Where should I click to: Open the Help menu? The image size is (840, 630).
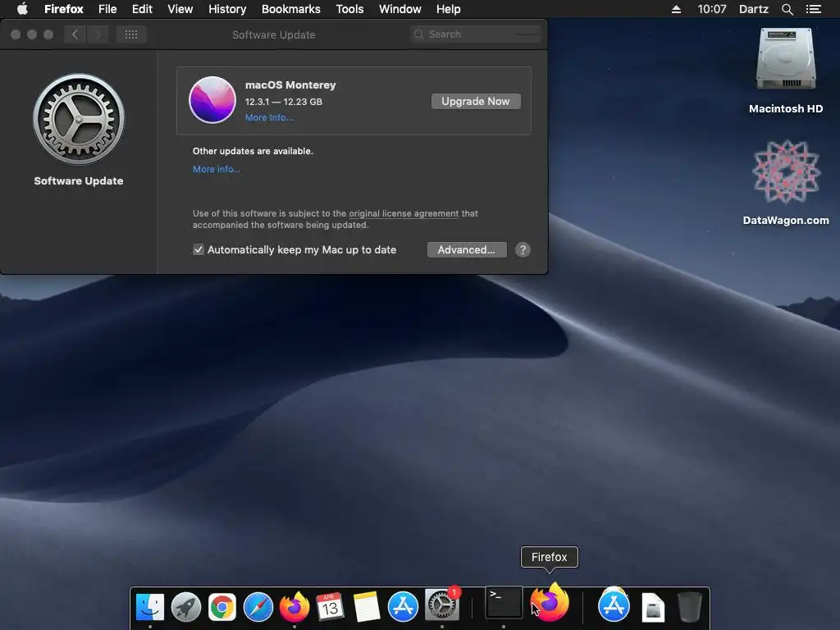click(x=449, y=9)
